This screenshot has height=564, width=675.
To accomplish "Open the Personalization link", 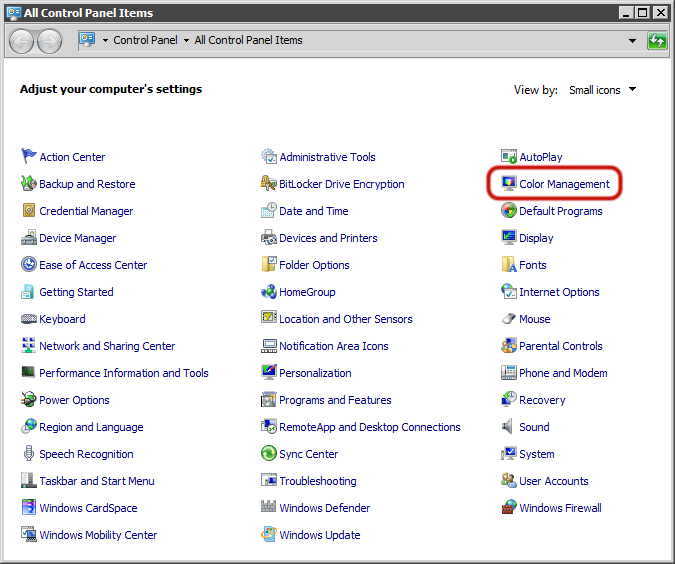I will 315,373.
